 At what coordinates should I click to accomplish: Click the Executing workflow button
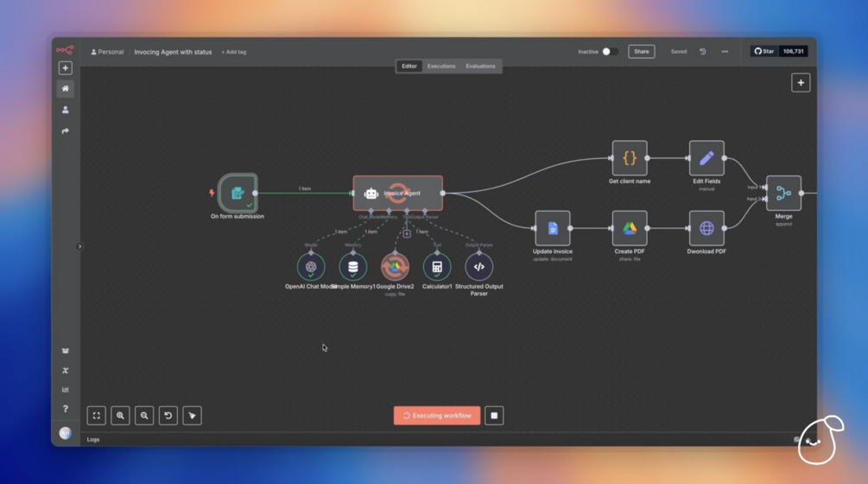[437, 416]
